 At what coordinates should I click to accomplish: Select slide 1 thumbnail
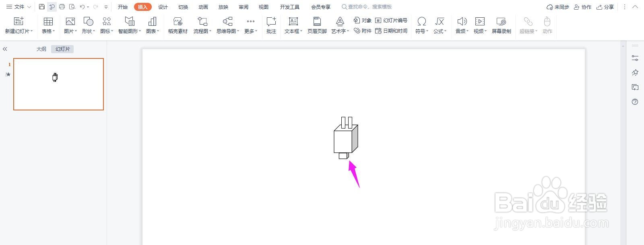[x=58, y=84]
